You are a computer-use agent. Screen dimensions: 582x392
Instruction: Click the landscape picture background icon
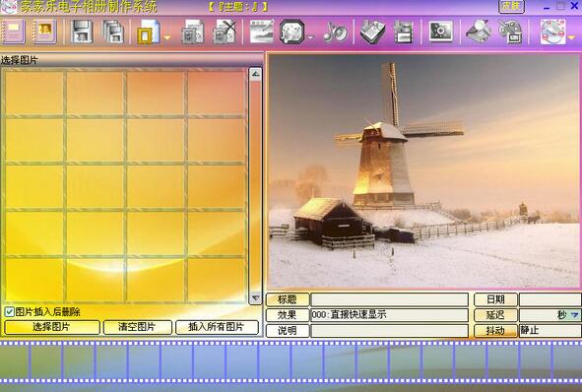pyautogui.click(x=261, y=32)
